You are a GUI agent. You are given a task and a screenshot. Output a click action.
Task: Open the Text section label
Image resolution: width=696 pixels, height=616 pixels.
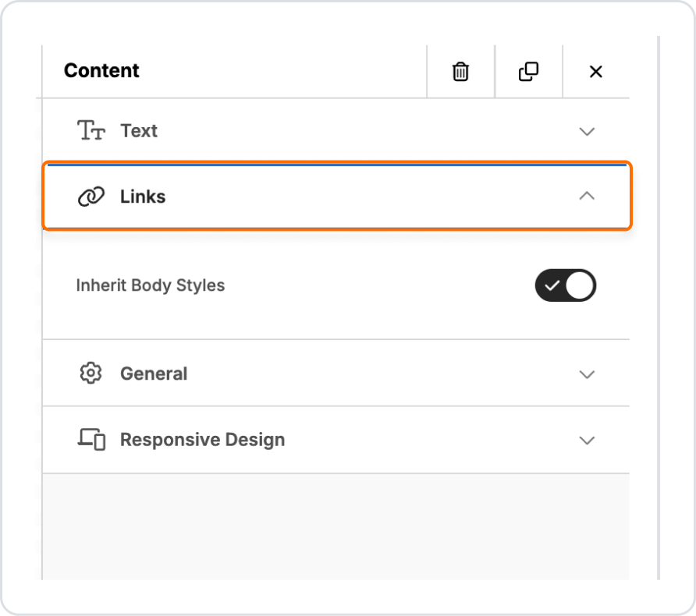coord(139,131)
